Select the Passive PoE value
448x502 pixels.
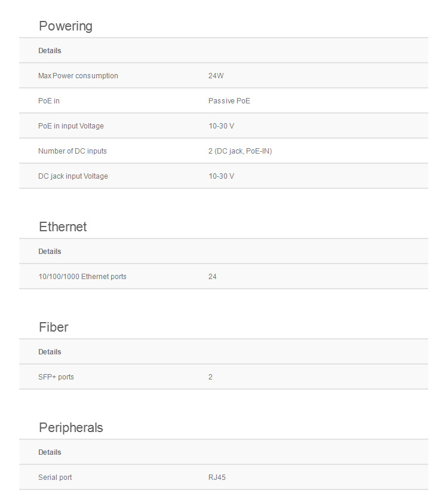tap(229, 101)
